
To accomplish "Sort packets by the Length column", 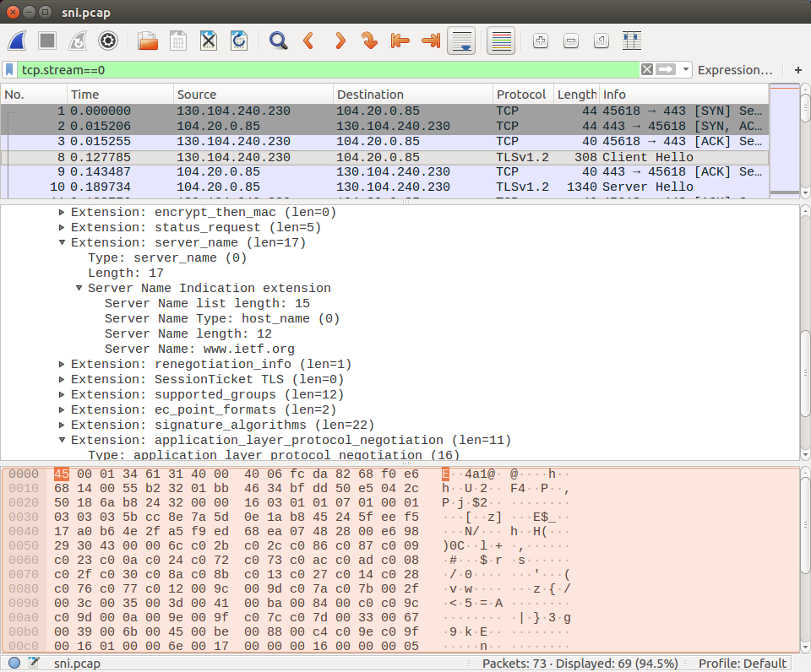I will [x=577, y=95].
